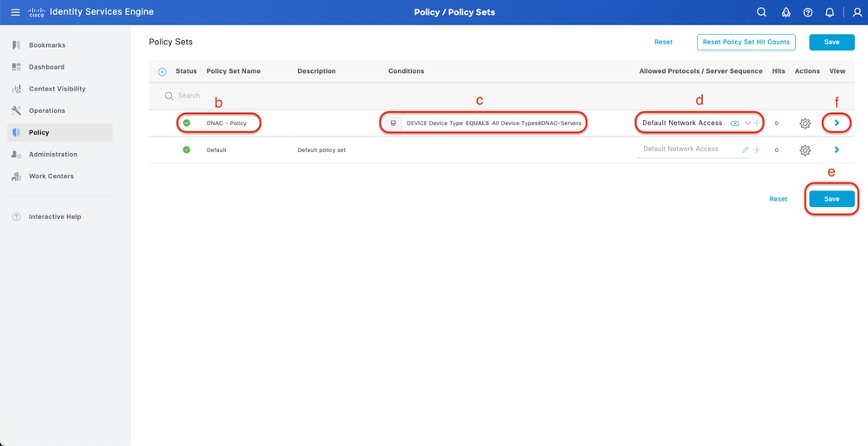Add a new policy set with plus icon
Viewport: 868px width, 446px height.
(162, 71)
